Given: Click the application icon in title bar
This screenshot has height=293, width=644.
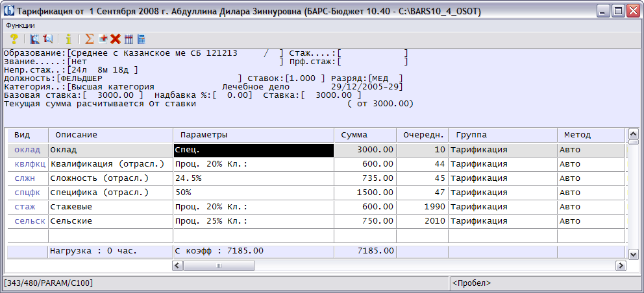Looking at the screenshot, I should coord(10,12).
